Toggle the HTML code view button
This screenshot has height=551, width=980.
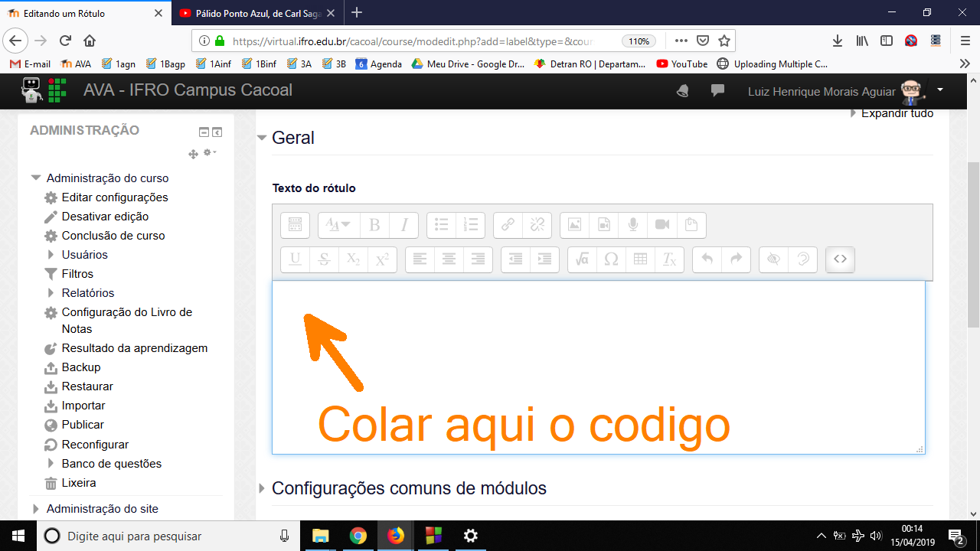(840, 259)
